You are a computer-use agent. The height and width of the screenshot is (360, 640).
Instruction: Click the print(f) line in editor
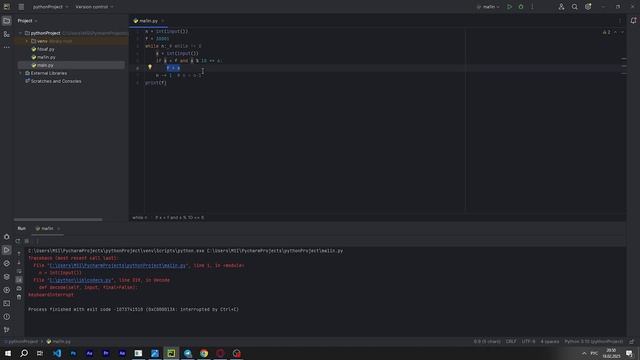(156, 83)
